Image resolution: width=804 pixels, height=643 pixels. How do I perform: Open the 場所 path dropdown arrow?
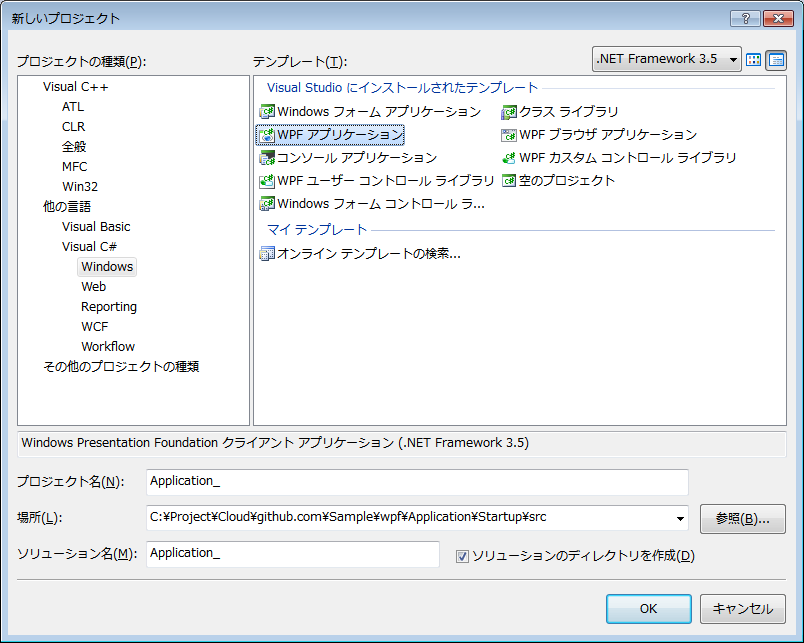[680, 518]
